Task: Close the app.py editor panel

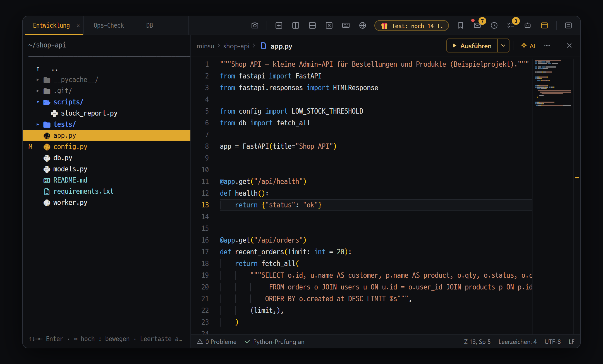Action: [x=569, y=45]
